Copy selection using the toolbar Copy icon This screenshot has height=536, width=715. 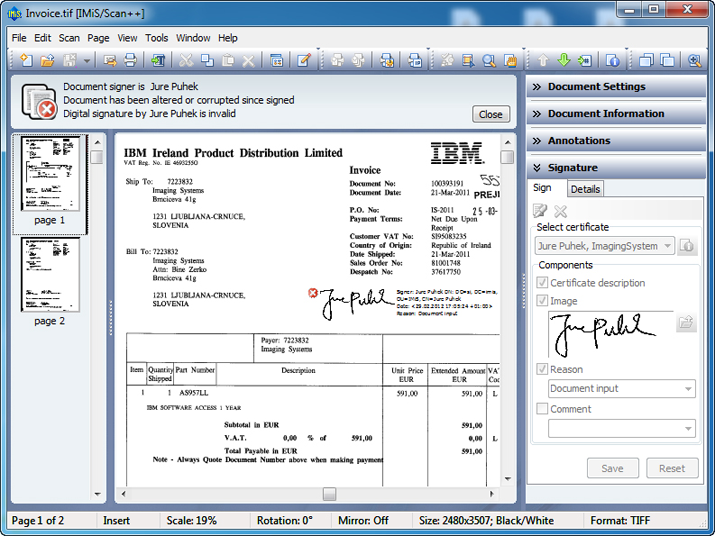[207, 60]
